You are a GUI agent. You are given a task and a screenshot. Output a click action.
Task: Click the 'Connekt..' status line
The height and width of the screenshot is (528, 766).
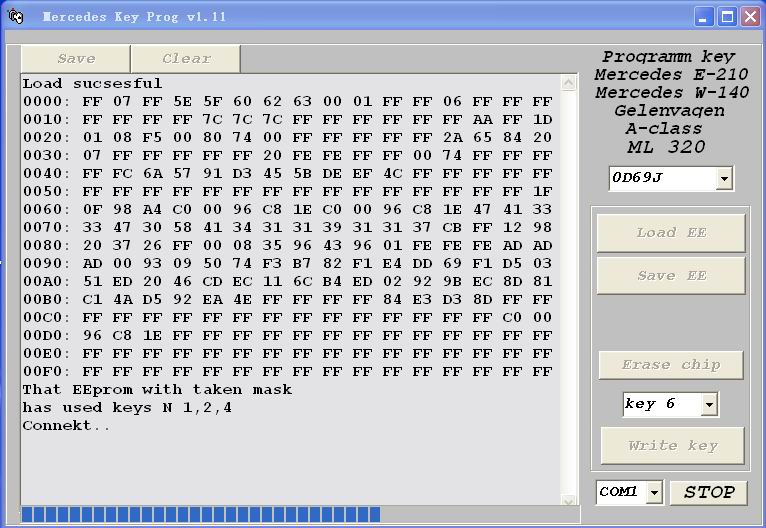(66, 425)
